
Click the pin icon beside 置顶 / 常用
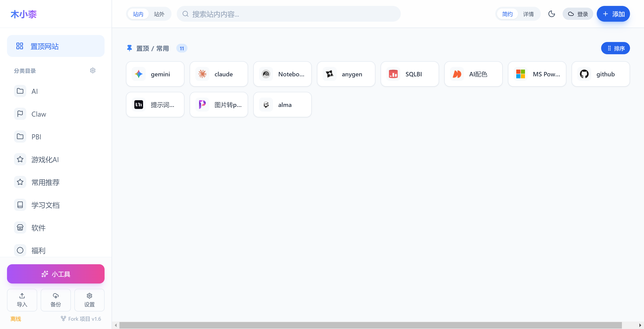(129, 48)
